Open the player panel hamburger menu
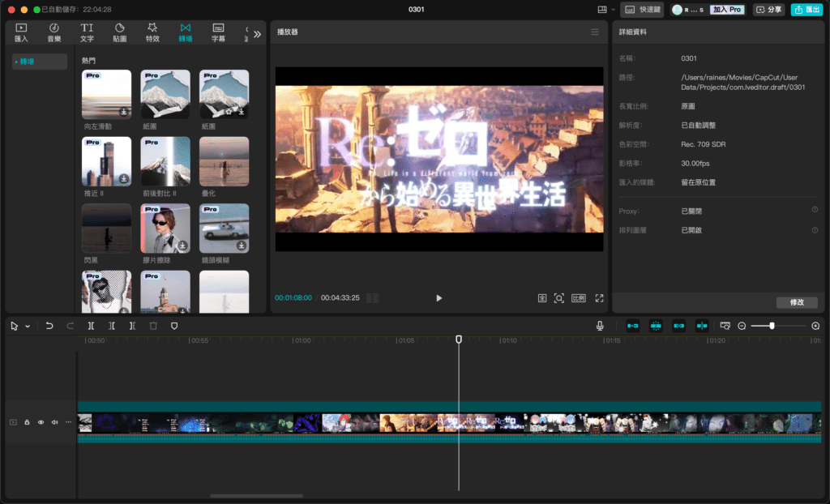Viewport: 830px width, 504px height. tap(595, 32)
